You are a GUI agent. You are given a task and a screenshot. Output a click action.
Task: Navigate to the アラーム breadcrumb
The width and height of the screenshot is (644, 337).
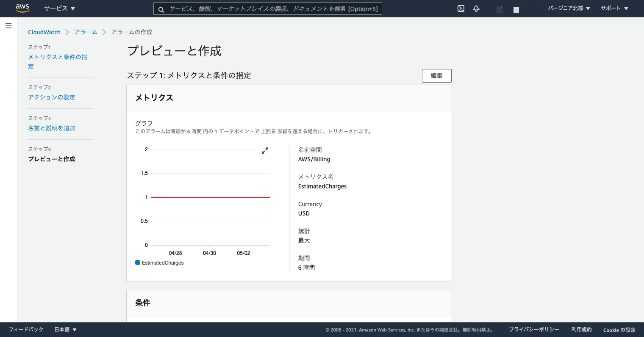point(86,32)
